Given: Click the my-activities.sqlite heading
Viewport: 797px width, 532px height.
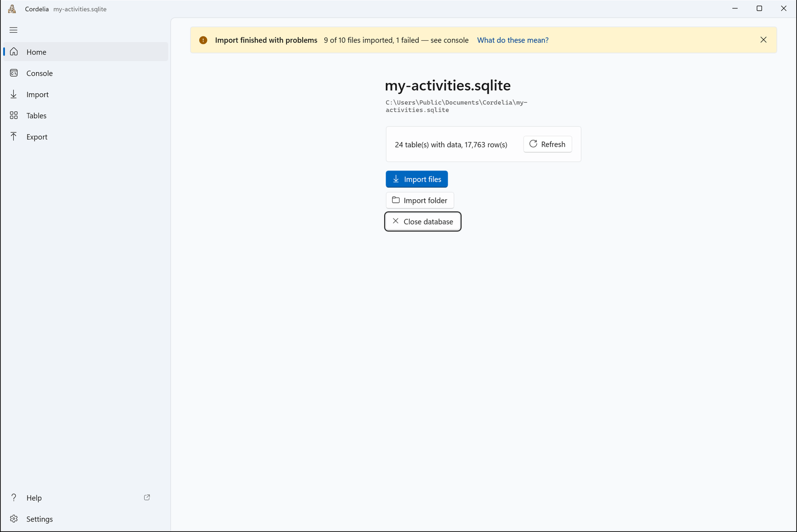Looking at the screenshot, I should click(x=448, y=85).
